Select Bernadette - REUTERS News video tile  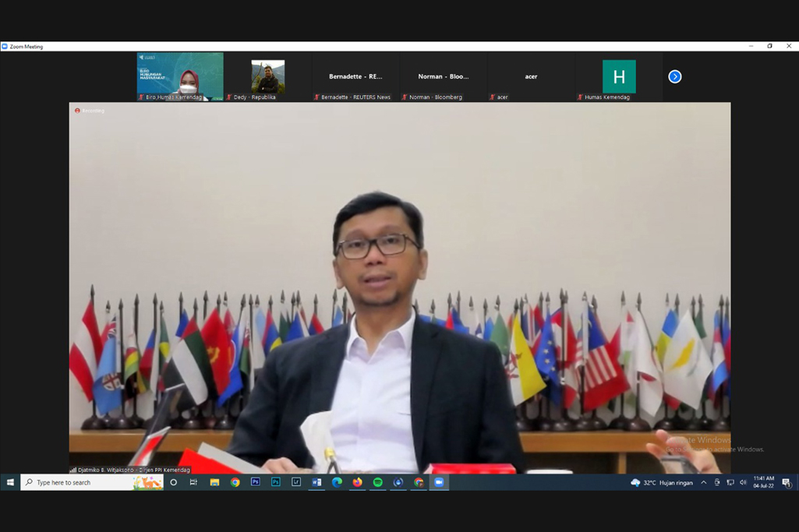355,77
